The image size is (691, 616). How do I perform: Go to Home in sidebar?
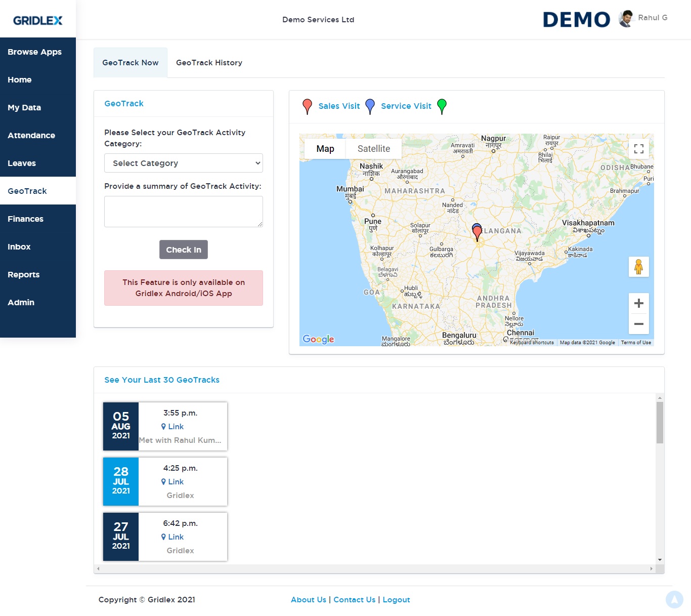pos(38,79)
